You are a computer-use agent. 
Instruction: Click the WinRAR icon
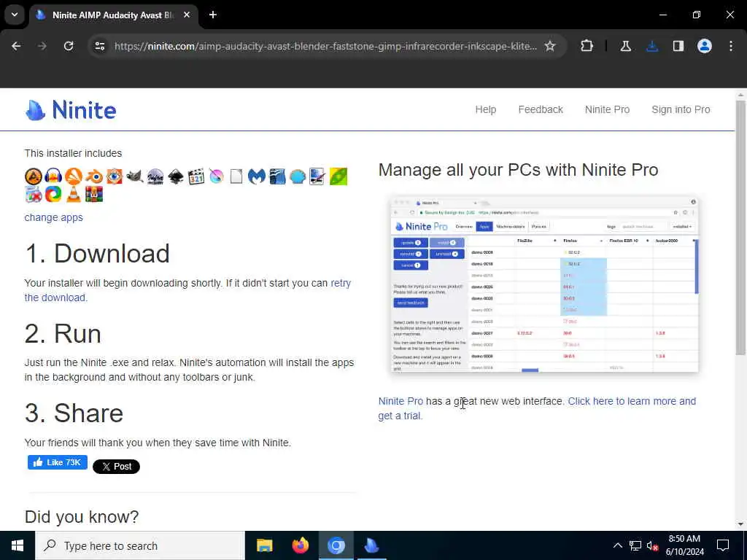[x=94, y=194]
